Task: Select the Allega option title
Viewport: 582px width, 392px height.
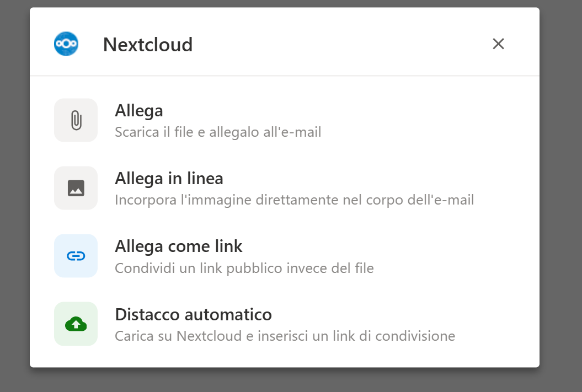Action: (x=139, y=111)
